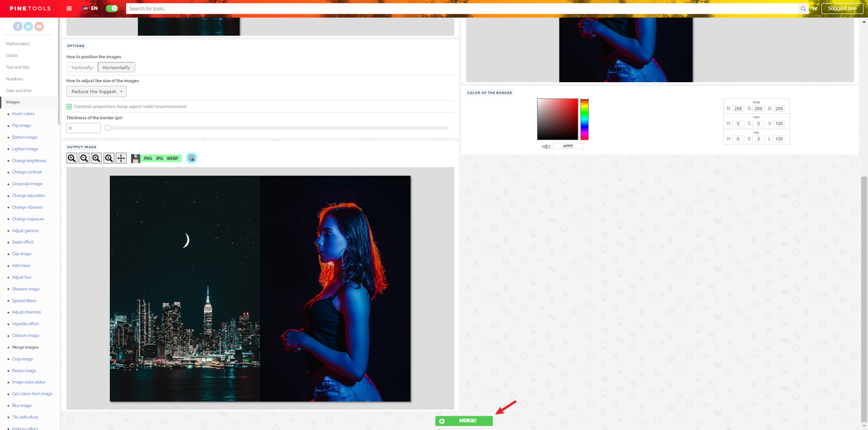This screenshot has width=868, height=430.
Task: Click the G value field in RGB
Action: tap(759, 109)
